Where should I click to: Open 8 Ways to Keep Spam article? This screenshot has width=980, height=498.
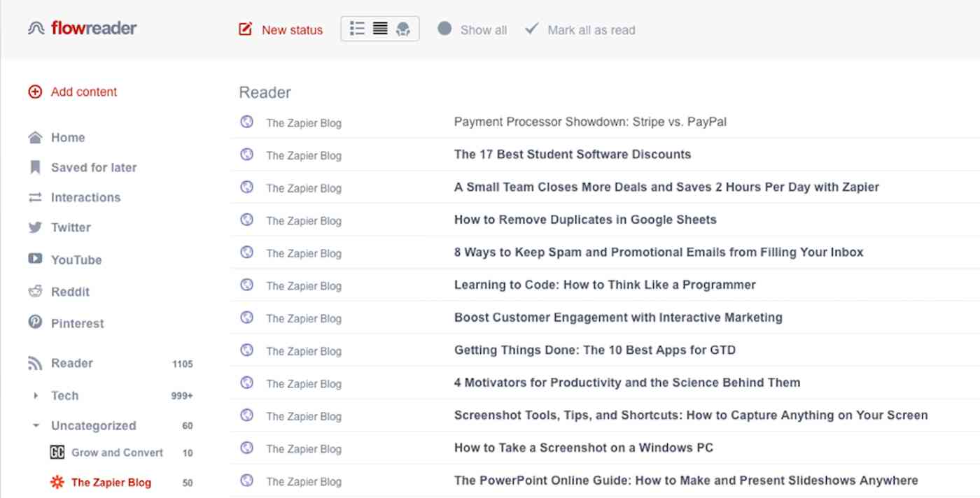click(659, 252)
